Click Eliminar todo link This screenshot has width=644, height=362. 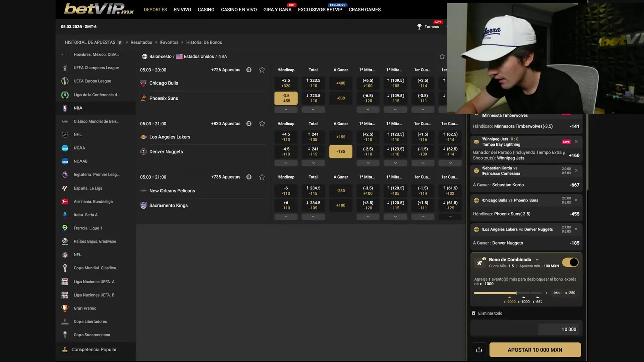pyautogui.click(x=490, y=313)
